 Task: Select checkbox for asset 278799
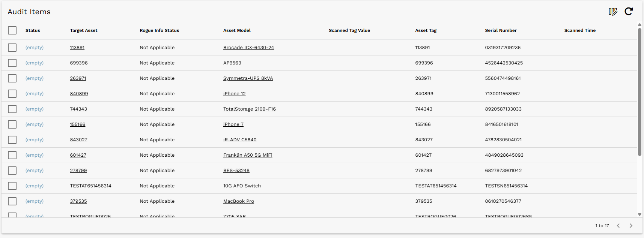point(12,171)
